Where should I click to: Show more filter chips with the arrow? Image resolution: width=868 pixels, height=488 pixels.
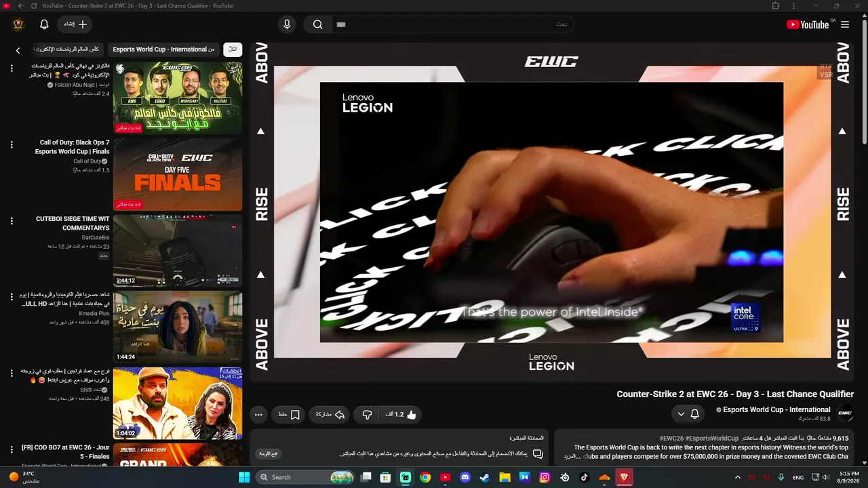coord(18,49)
